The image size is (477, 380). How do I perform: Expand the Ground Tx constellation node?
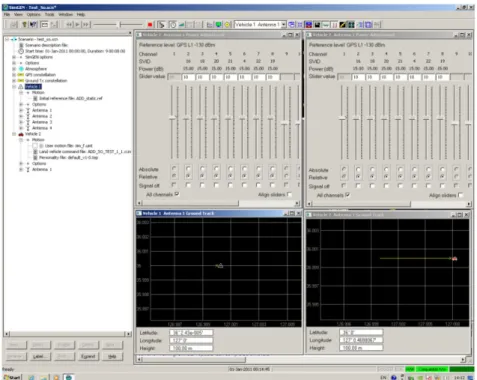click(x=14, y=81)
